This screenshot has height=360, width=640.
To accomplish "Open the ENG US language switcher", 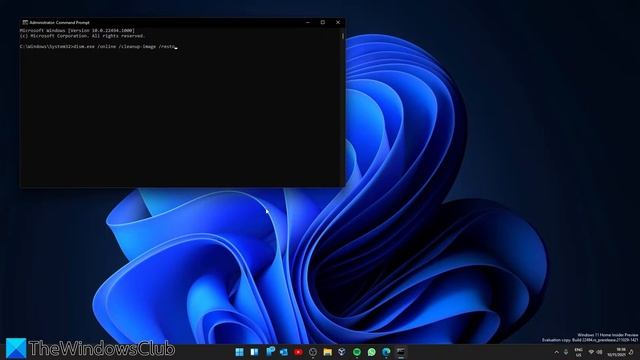I will (578, 352).
